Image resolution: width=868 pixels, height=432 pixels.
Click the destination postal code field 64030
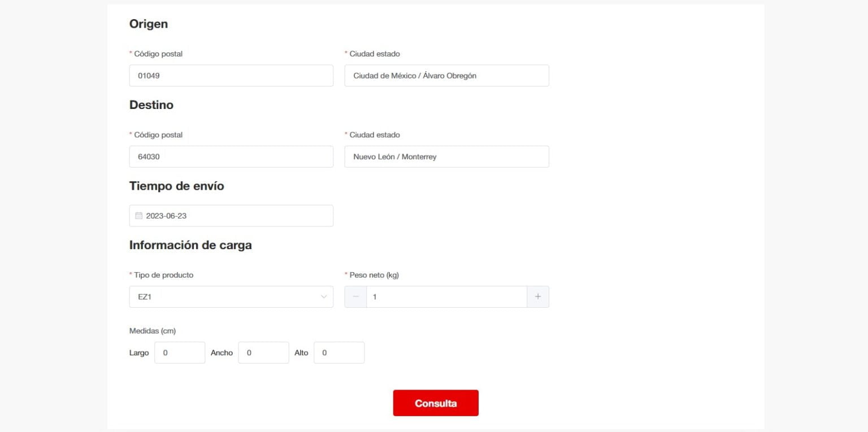[x=231, y=156]
